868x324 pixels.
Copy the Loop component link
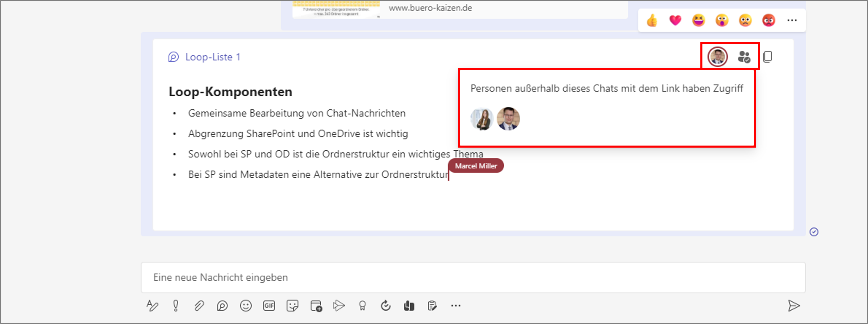click(x=768, y=57)
